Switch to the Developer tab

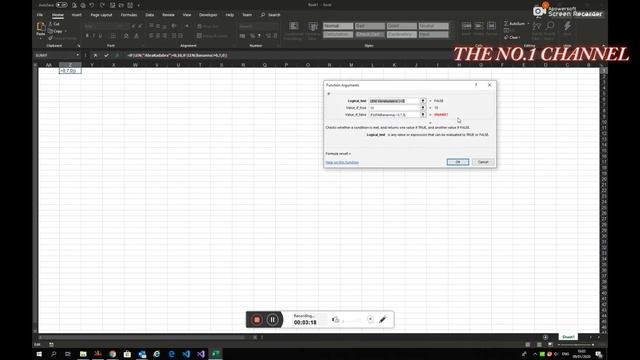coord(208,15)
